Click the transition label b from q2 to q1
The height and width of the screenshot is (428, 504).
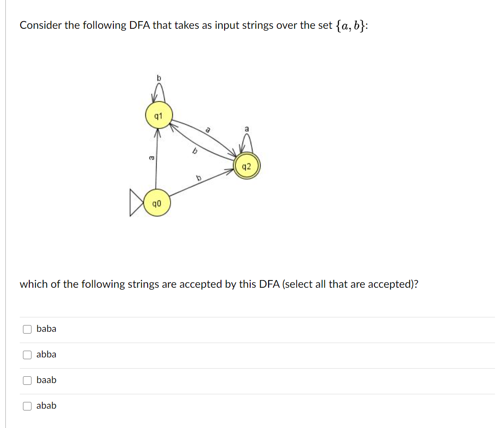pyautogui.click(x=194, y=151)
